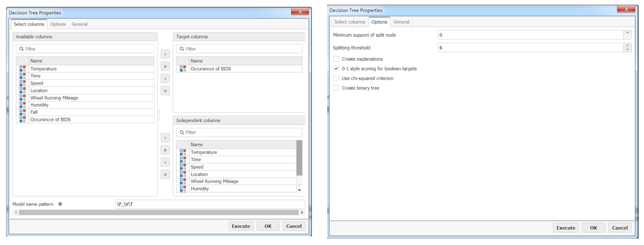Remove all Independent columns with double left arrow
Screen dimensions: 644x245
coord(165,174)
